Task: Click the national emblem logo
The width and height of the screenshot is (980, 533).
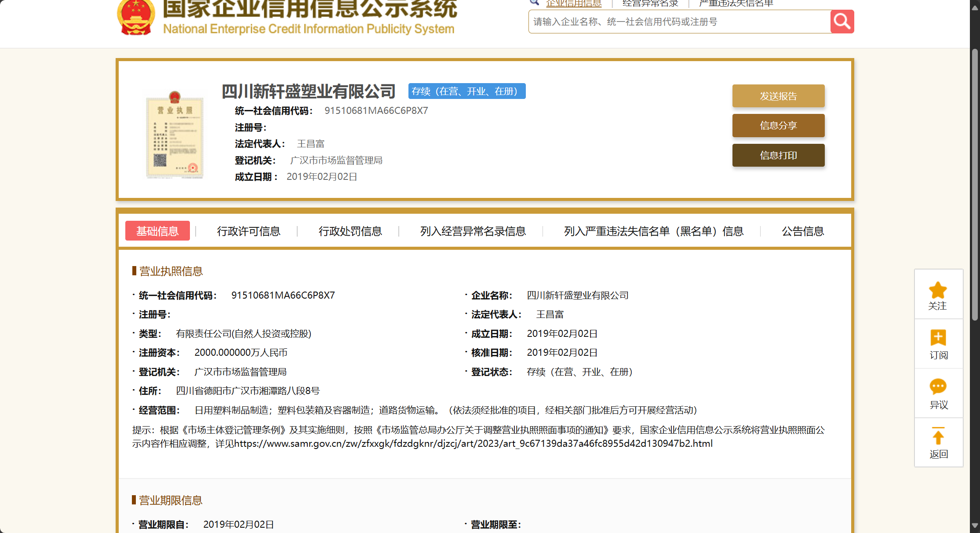Action: tap(136, 17)
